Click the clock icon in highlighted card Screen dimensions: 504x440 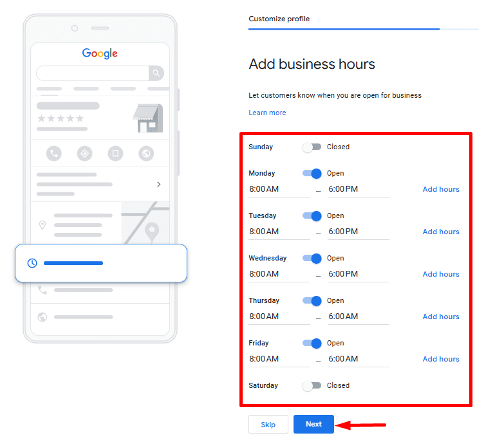pos(32,263)
